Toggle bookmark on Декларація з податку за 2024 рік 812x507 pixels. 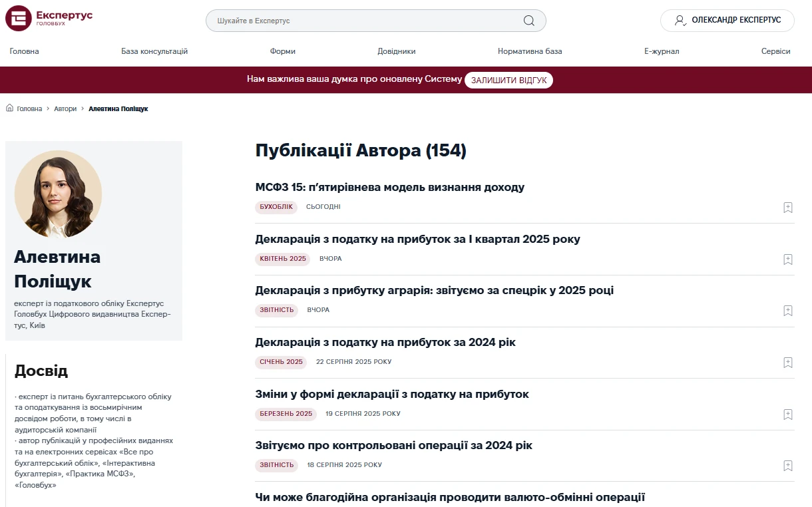click(x=788, y=363)
